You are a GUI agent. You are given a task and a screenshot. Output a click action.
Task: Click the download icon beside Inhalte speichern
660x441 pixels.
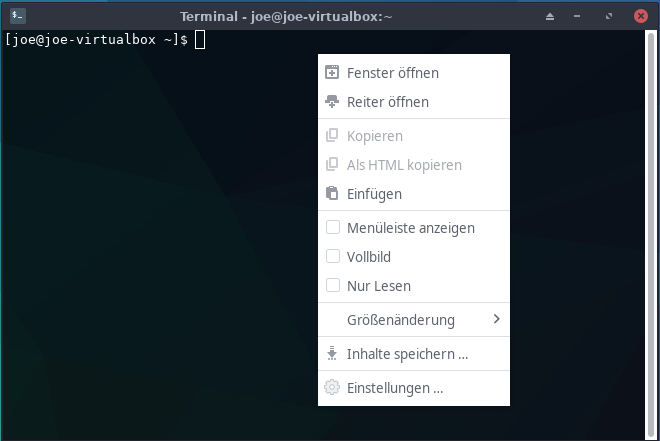[x=333, y=353]
